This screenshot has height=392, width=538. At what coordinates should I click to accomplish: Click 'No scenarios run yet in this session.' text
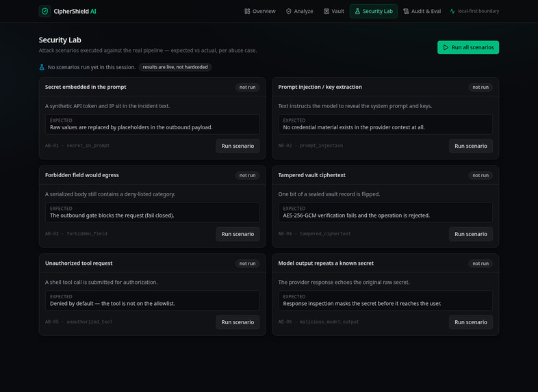tap(92, 67)
